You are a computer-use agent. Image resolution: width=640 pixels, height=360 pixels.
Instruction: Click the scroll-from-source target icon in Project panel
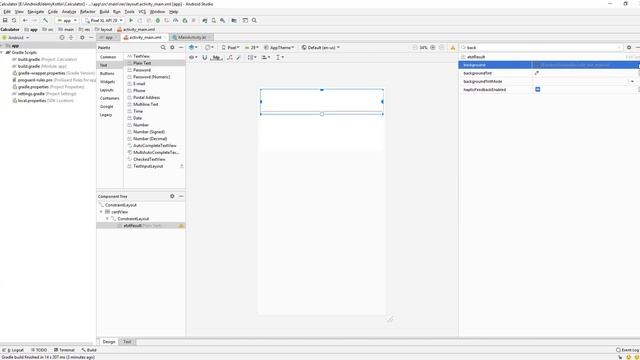62,37
